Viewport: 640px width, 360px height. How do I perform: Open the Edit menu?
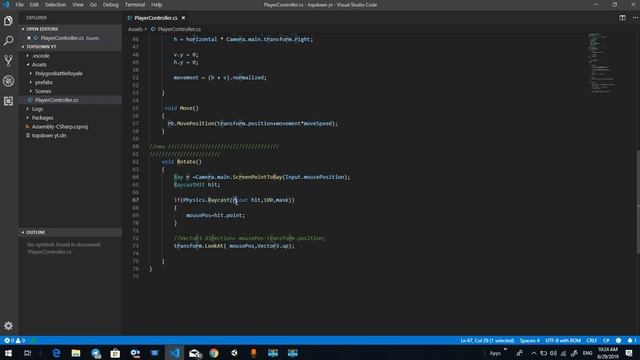pyautogui.click(x=34, y=4)
